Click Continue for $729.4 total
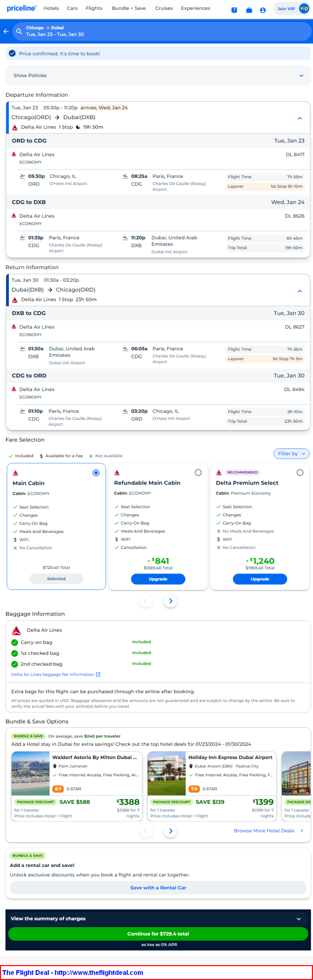This screenshot has height=980, width=313. click(x=158, y=934)
